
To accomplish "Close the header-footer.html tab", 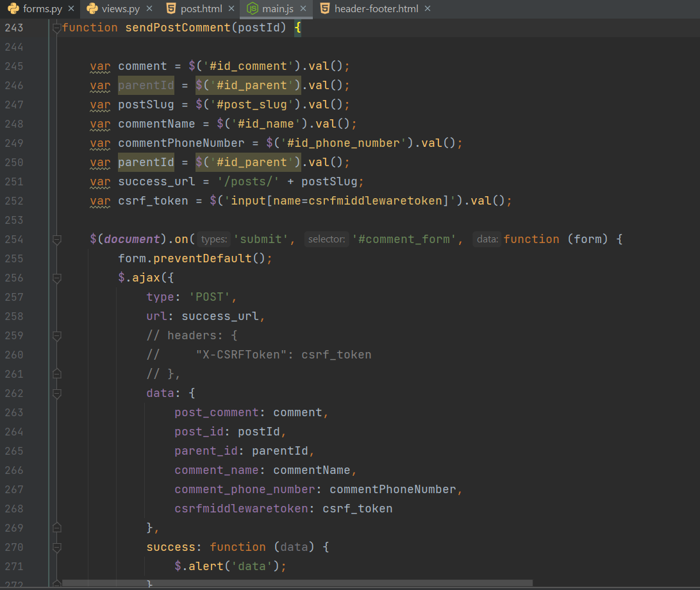I will click(x=428, y=9).
